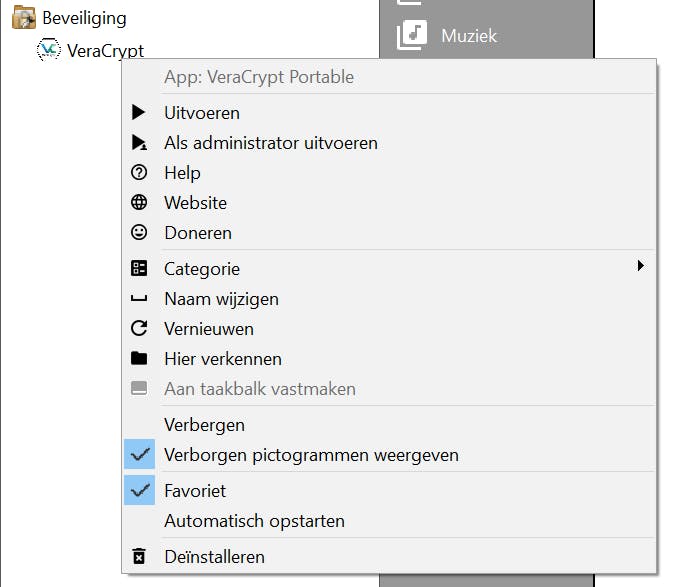
Task: Open the Categorie submenu
Action: click(x=202, y=269)
